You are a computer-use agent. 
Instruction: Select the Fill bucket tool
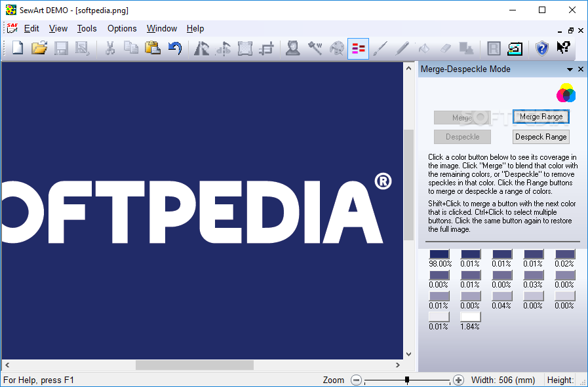point(423,48)
